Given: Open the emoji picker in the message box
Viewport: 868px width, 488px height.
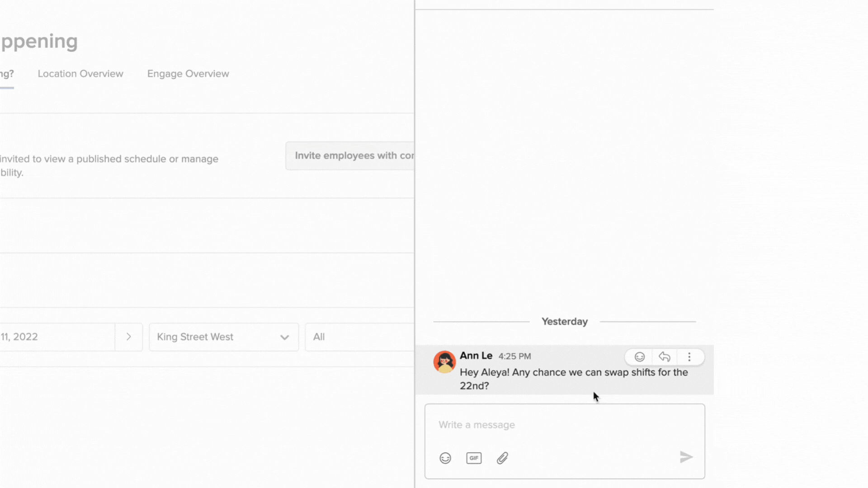Looking at the screenshot, I should (x=445, y=458).
